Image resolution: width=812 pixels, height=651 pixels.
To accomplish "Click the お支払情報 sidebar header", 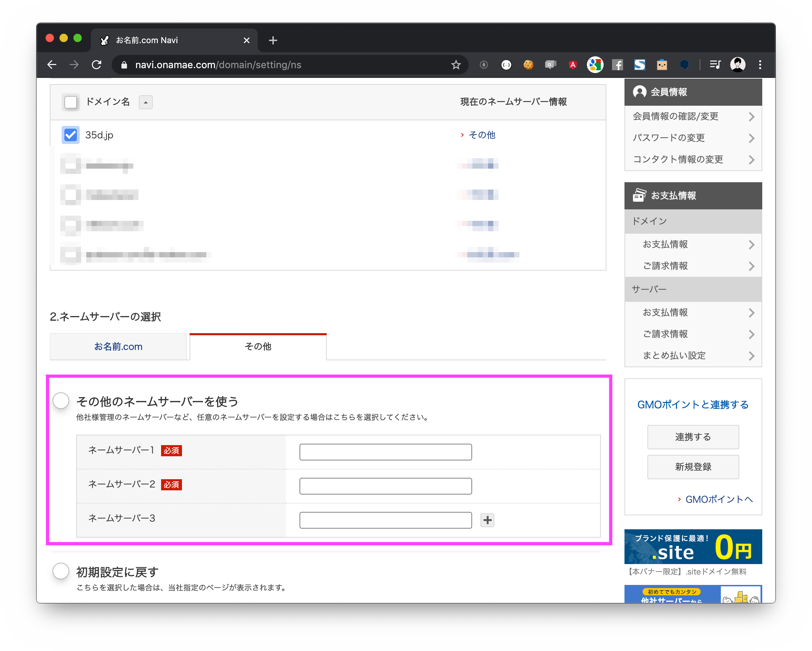I will (x=693, y=196).
